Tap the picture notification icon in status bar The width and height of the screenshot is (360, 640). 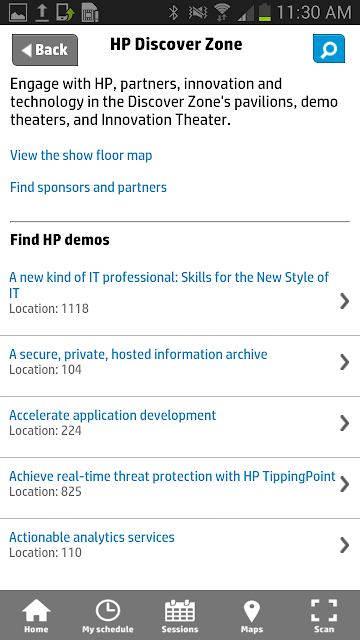click(x=17, y=12)
